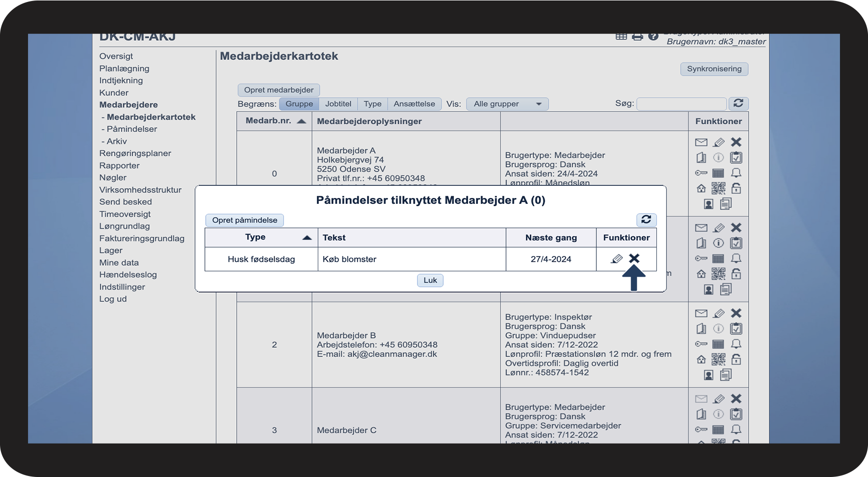Click envelope icon for Medarbejder B

point(701,313)
